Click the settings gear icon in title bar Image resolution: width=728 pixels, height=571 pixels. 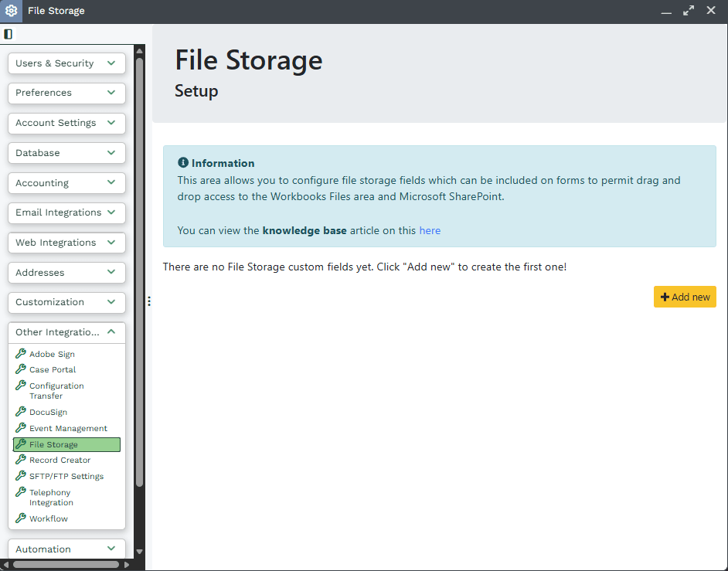click(12, 11)
